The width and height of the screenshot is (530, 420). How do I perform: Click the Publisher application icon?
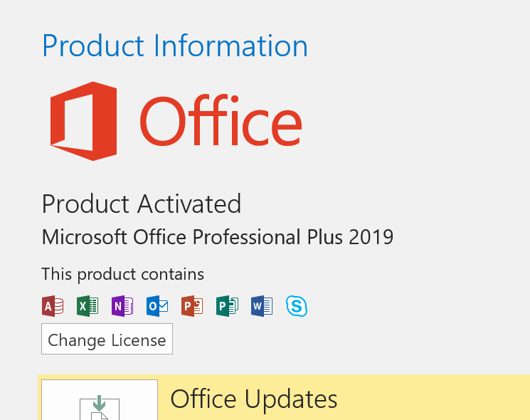tap(227, 306)
